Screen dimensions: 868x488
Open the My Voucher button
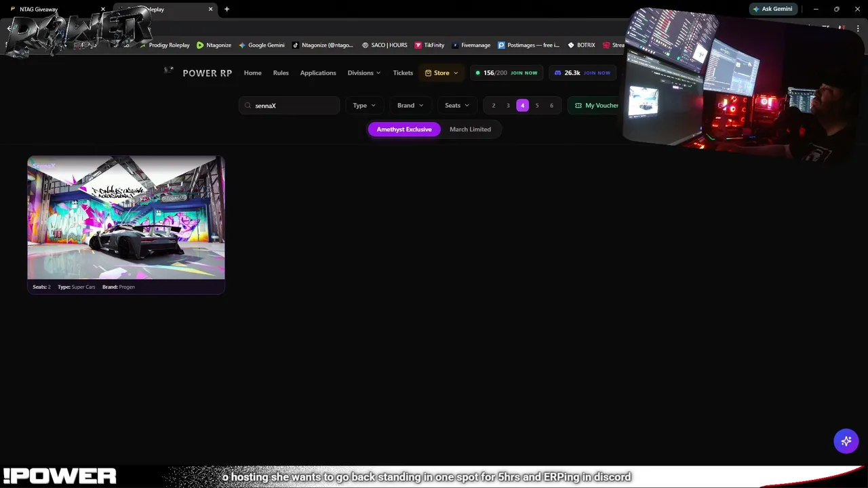[595, 106]
